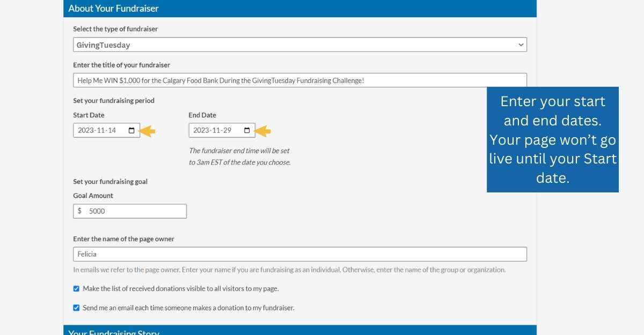Uncheck the visible donations list checkbox
This screenshot has height=335, width=644.
76,289
